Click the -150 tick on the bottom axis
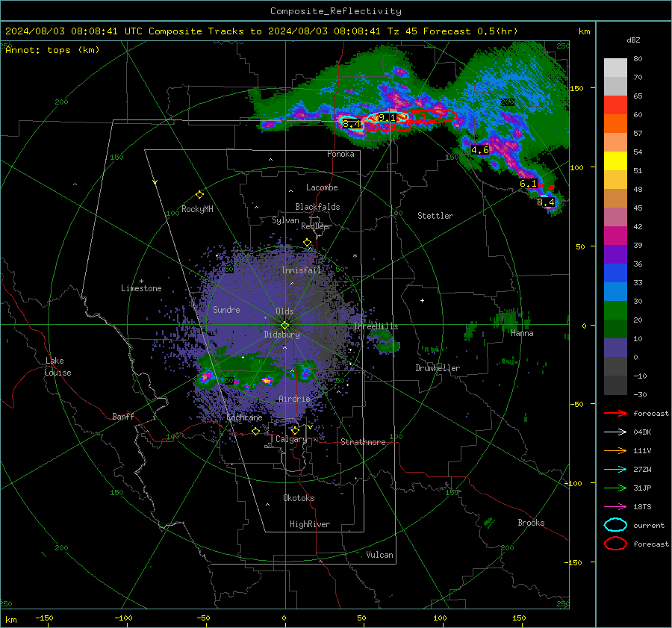This screenshot has height=628, width=672. (44, 618)
